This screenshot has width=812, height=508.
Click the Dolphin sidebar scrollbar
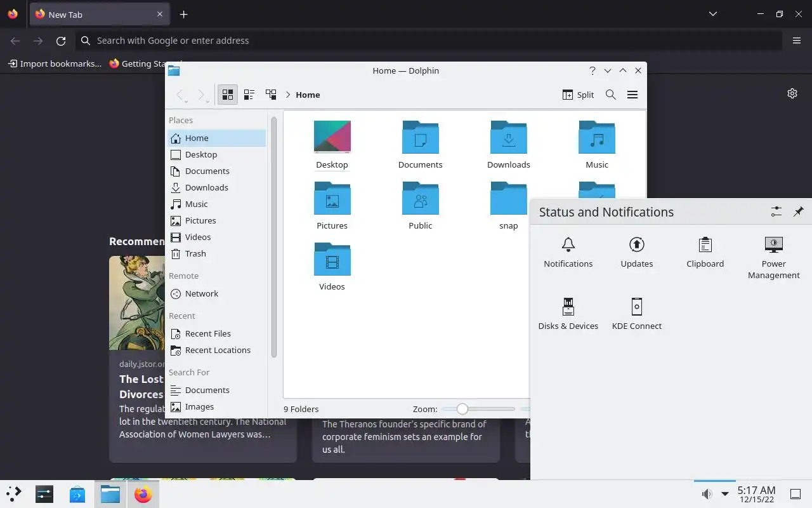(274, 237)
